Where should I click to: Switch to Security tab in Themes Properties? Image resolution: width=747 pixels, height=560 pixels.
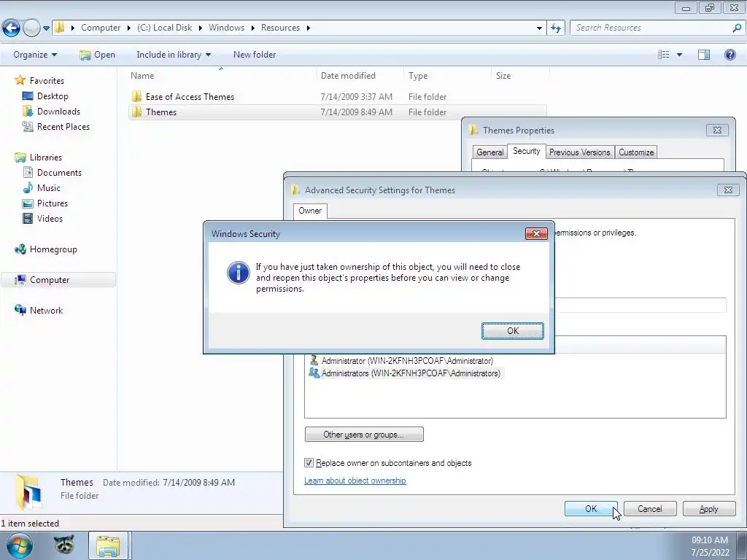pos(527,151)
